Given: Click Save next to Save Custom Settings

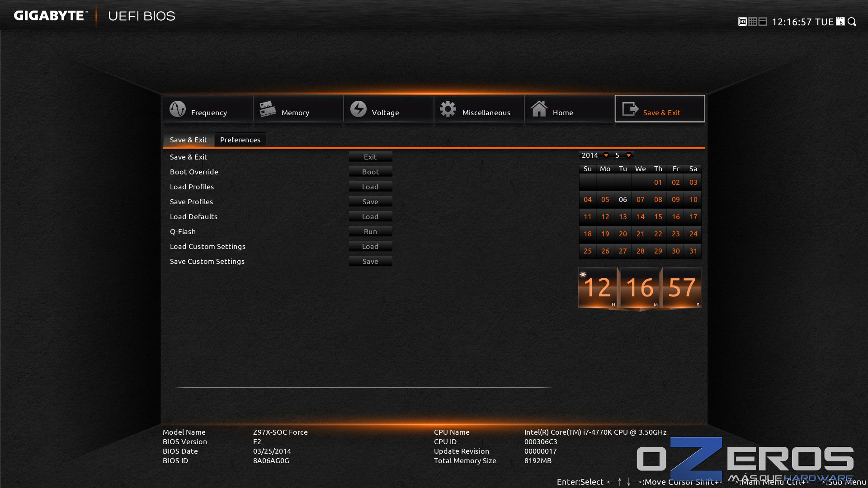Looking at the screenshot, I should pos(370,261).
